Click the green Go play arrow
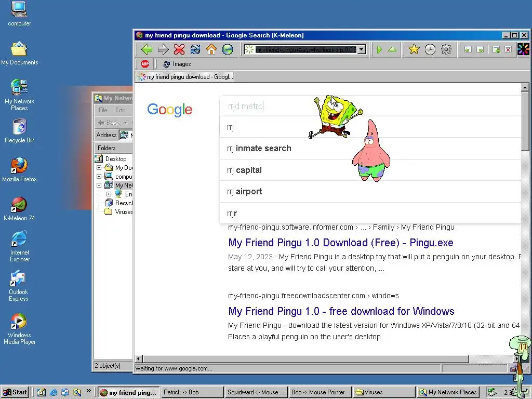 (379, 49)
